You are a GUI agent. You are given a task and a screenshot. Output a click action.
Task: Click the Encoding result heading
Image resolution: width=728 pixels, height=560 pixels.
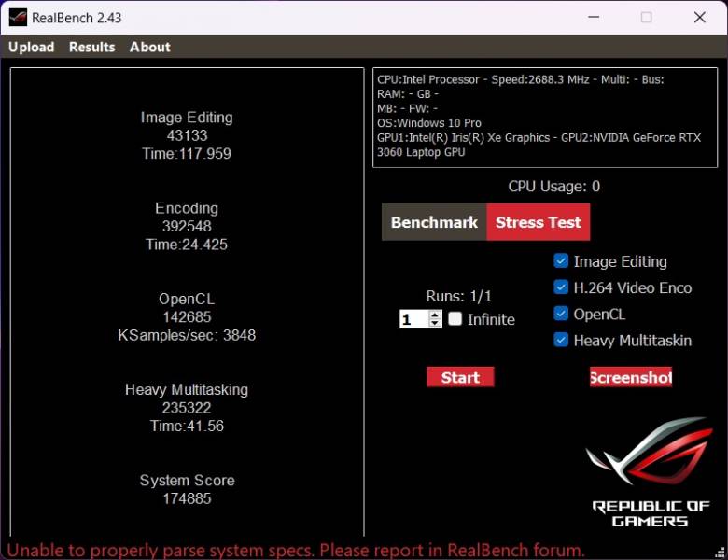coord(187,208)
